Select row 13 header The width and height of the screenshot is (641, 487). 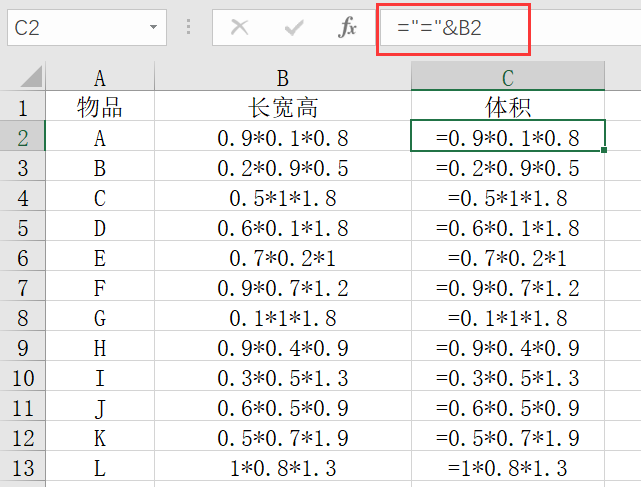(22, 466)
